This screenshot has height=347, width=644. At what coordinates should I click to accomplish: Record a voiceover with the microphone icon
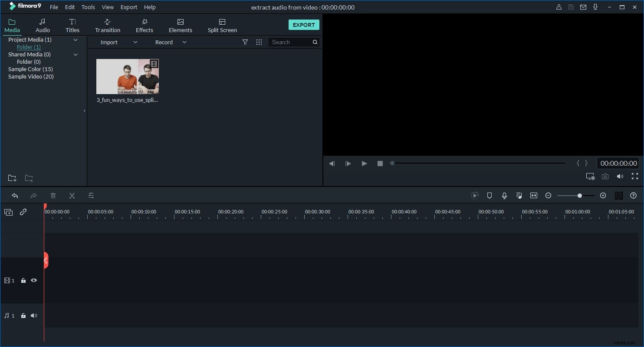[504, 195]
